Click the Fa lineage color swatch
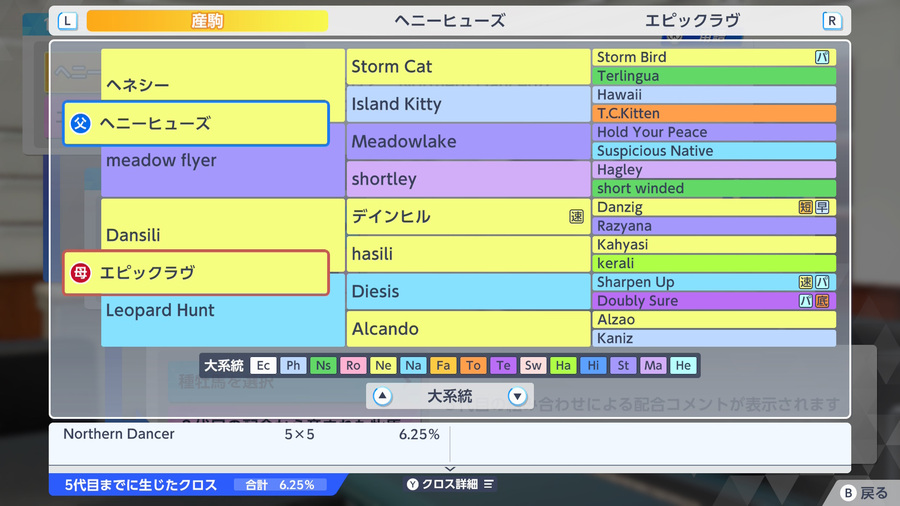The width and height of the screenshot is (900, 506). [x=443, y=365]
